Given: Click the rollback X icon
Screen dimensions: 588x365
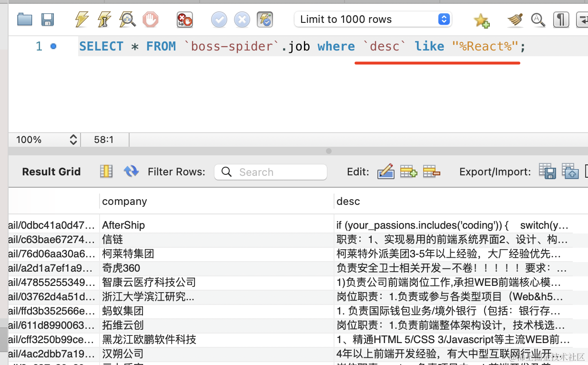Looking at the screenshot, I should click(x=242, y=20).
